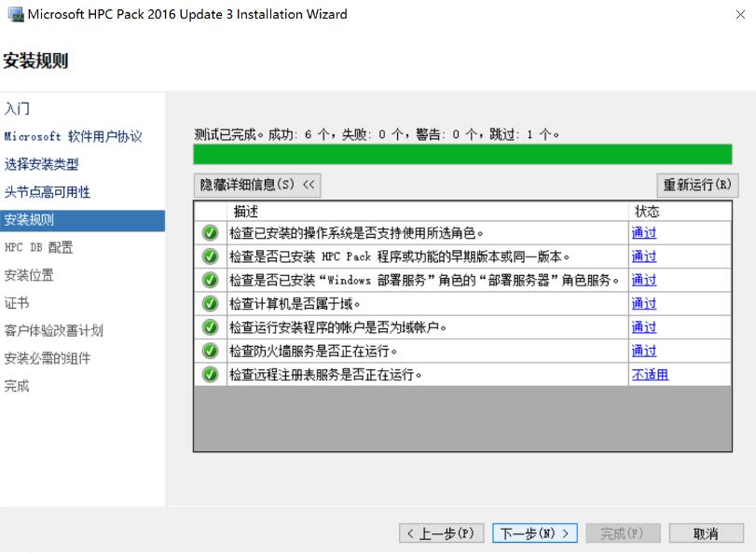Click the check icon beside 检查计算机是否属于域
The height and width of the screenshot is (554, 756).
click(x=209, y=303)
